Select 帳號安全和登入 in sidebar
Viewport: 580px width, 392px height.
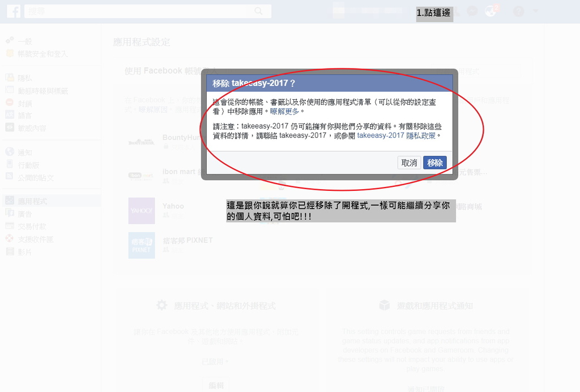42,54
